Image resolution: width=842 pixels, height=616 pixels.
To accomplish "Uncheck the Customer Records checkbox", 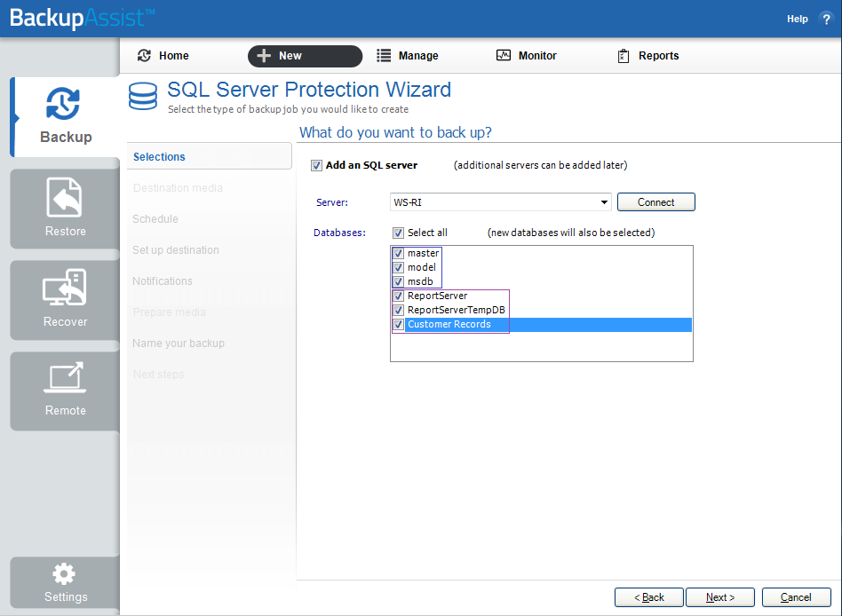I will [x=398, y=324].
